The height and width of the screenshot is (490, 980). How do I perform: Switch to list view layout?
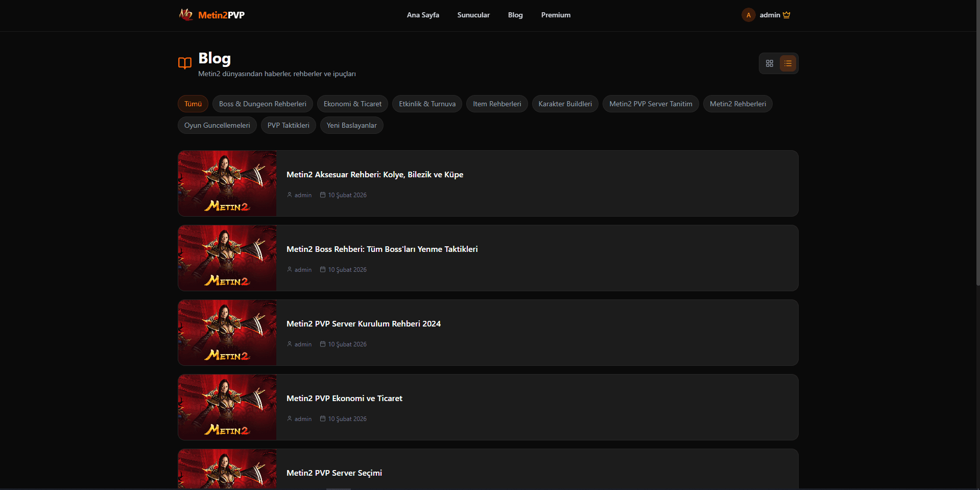pyautogui.click(x=787, y=63)
